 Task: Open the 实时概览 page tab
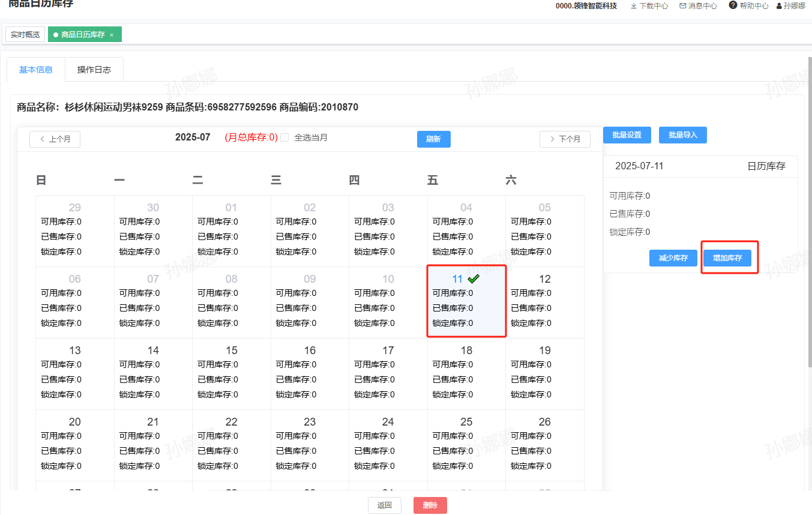coord(25,35)
